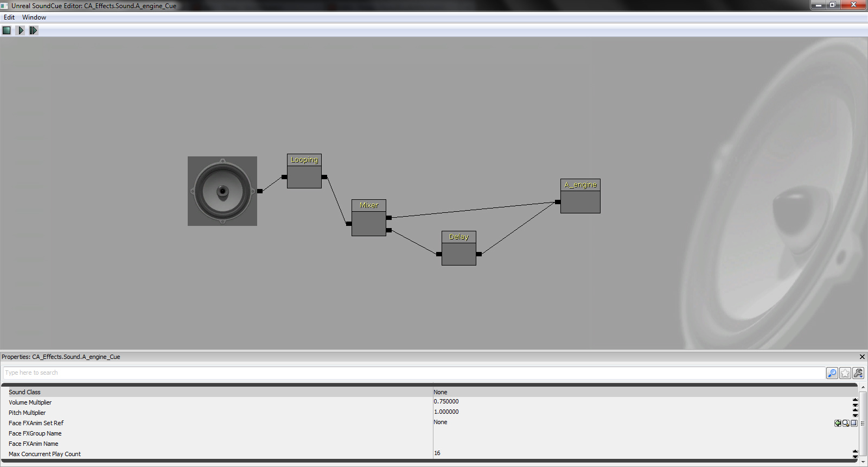Image resolution: width=868 pixels, height=467 pixels.
Task: Click the A_engine node's left connector
Action: 558,202
